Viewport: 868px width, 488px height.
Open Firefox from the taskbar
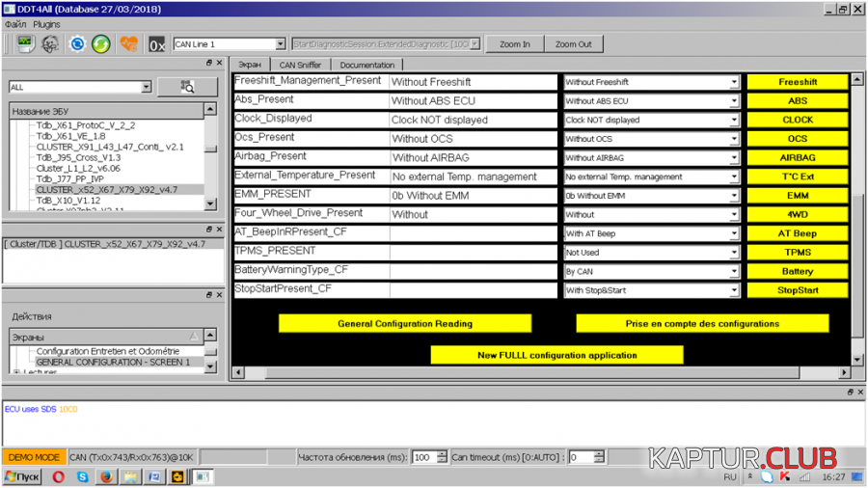pos(106,476)
